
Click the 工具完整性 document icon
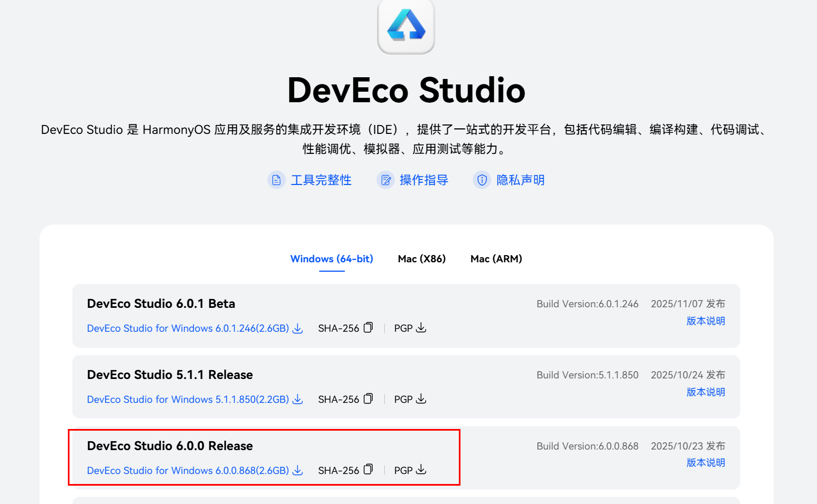tap(276, 179)
